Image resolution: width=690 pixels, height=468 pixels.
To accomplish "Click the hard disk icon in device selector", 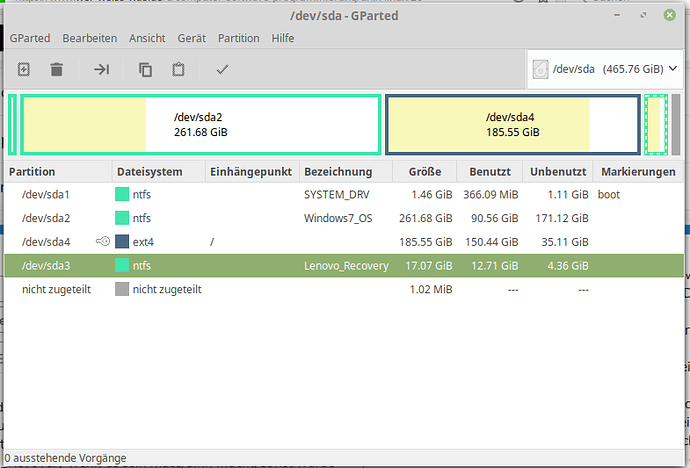I will click(540, 69).
